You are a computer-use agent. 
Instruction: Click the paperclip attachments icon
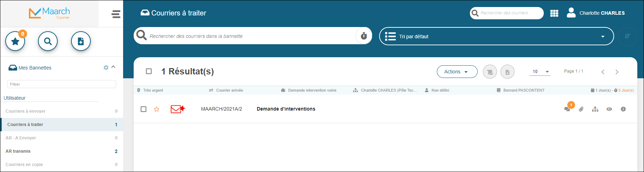click(581, 109)
